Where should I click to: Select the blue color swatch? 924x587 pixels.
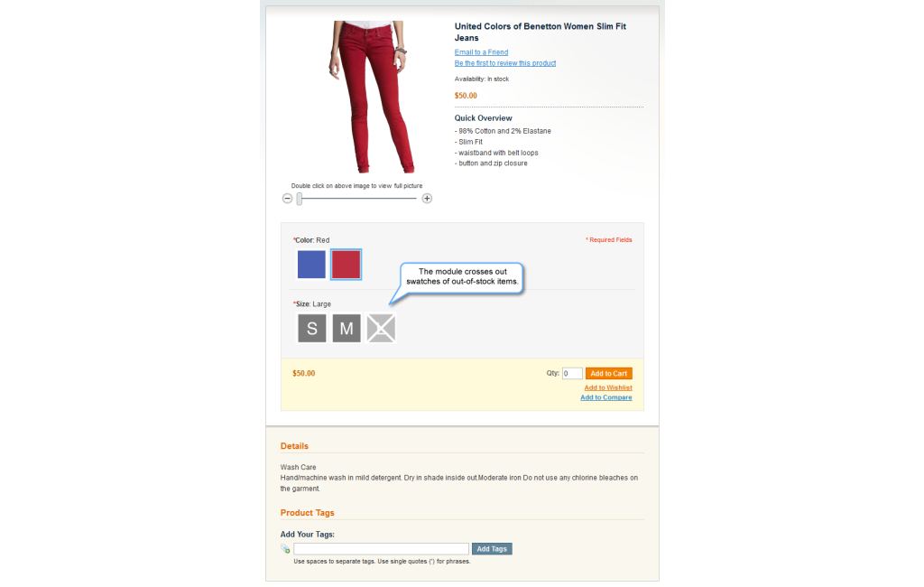(311, 265)
